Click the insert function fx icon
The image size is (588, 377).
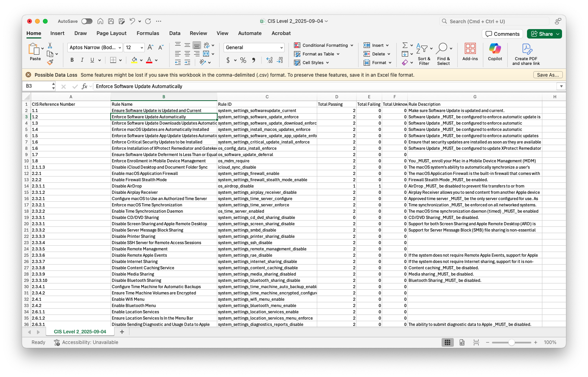tap(84, 86)
